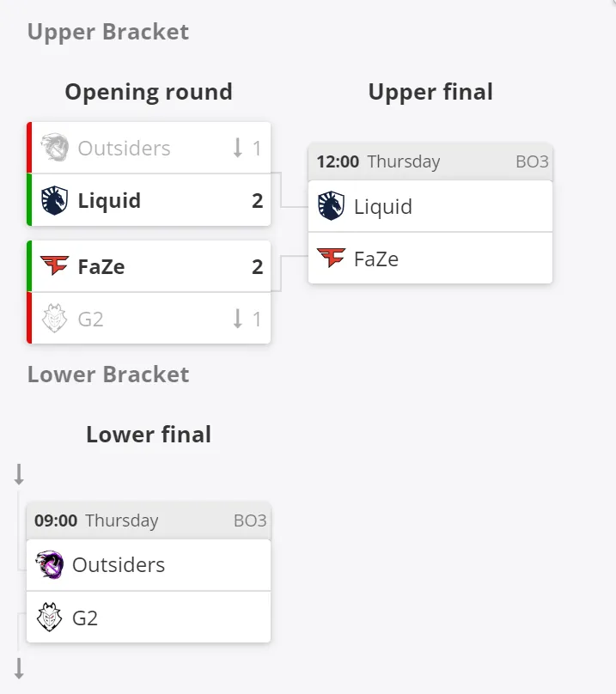Viewport: 616px width, 694px height.
Task: Open G2 team name in Lower final
Action: pyautogui.click(x=85, y=618)
